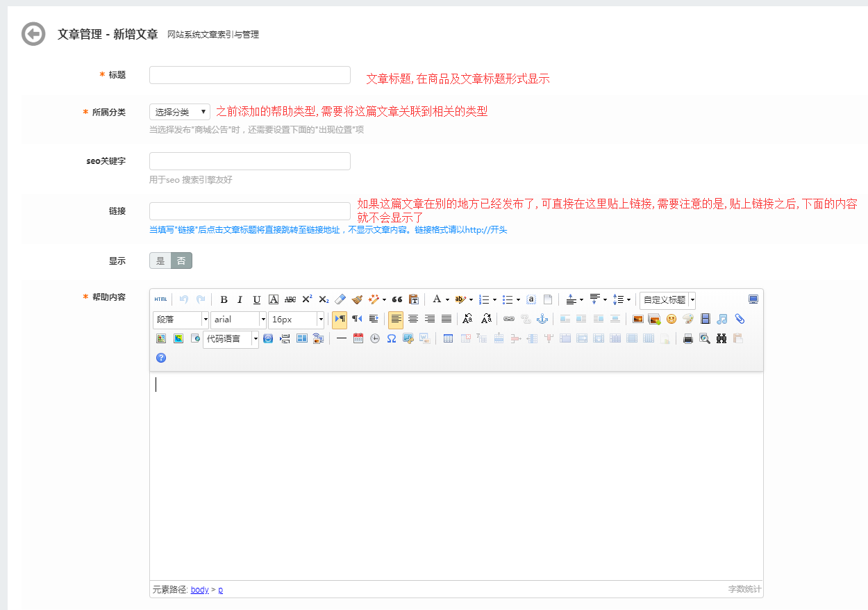Viewport: 868px width, 610px height.
Task: Insert an emoticon using the smiley icon
Action: (671, 319)
